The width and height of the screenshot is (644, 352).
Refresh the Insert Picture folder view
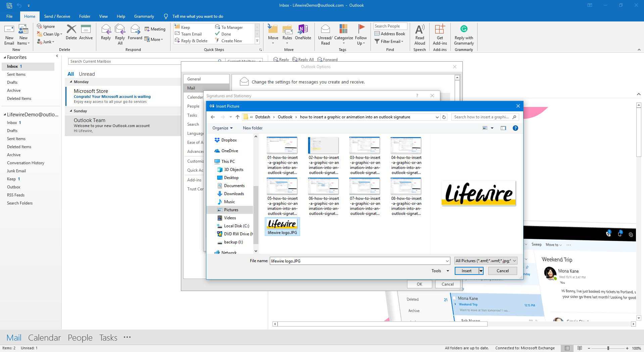tap(444, 117)
